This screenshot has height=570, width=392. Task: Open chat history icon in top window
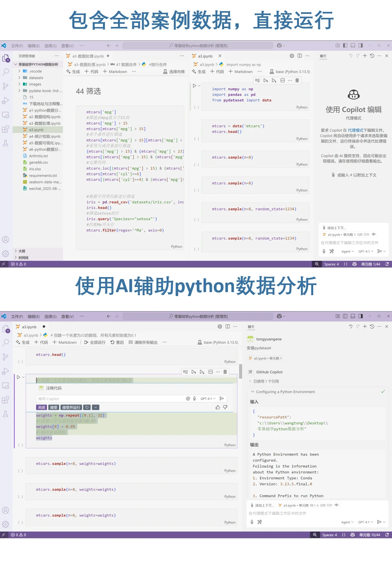pyautogui.click(x=372, y=56)
